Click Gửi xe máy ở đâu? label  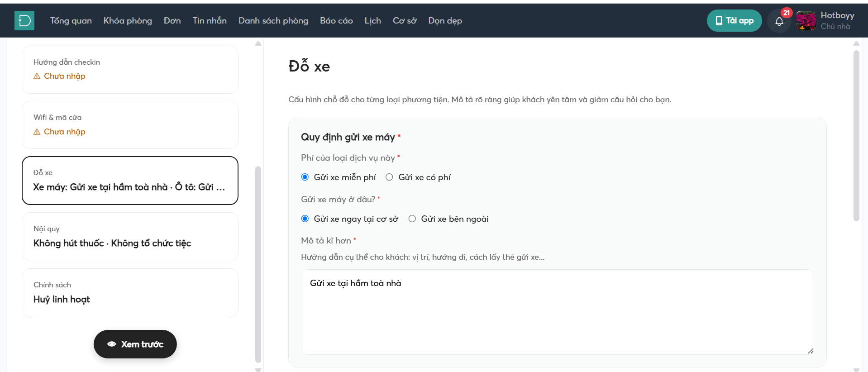338,199
